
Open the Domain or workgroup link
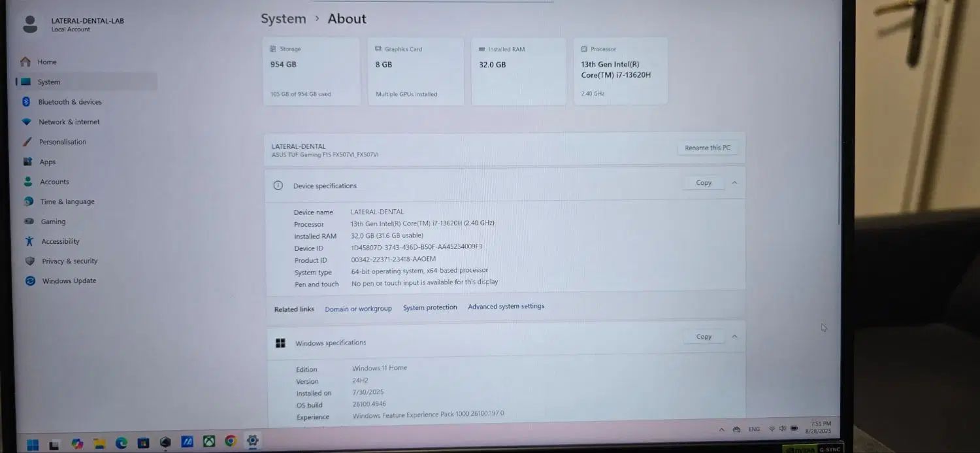click(358, 309)
